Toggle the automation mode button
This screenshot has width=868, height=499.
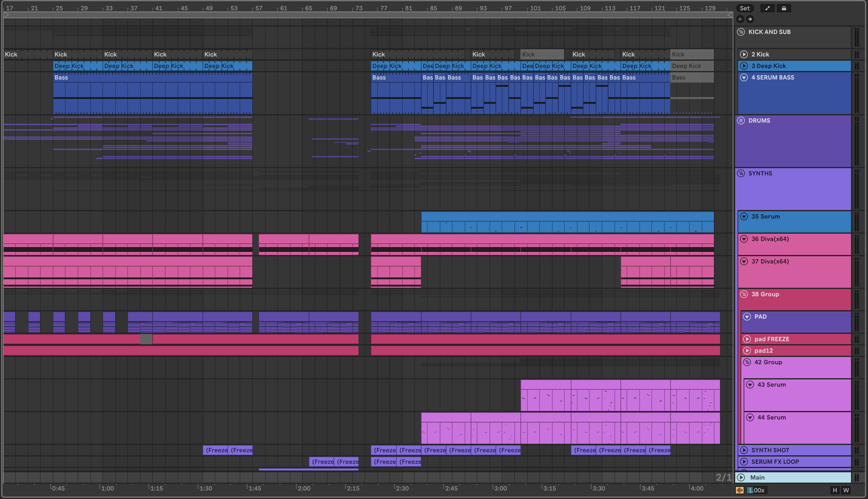pos(767,8)
